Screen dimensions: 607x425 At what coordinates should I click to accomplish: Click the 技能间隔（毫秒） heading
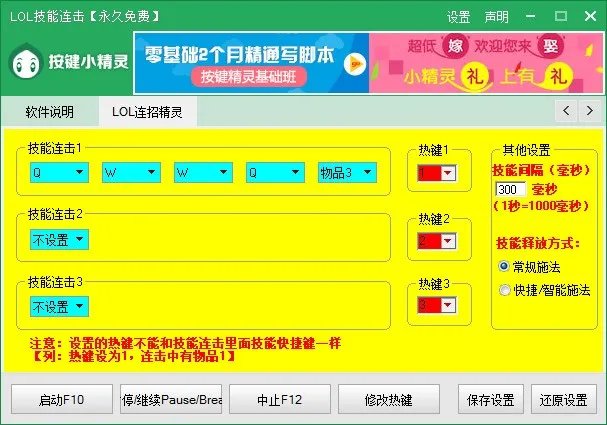coord(541,170)
